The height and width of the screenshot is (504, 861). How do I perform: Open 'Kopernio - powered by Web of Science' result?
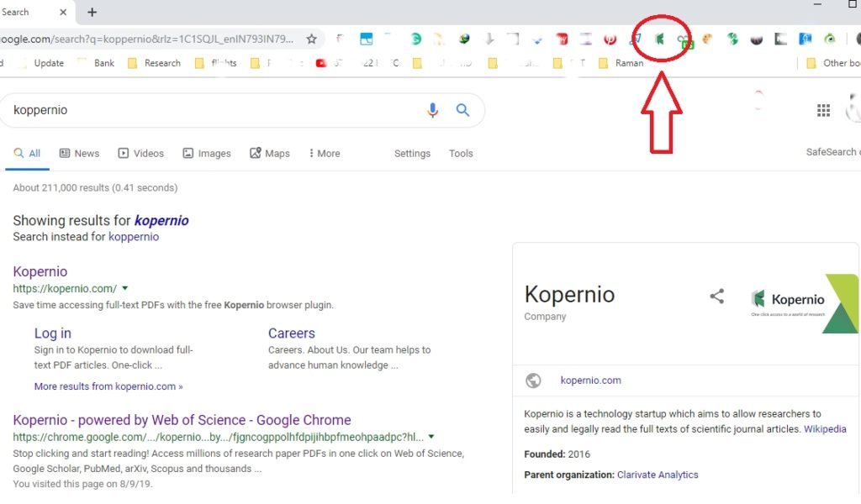click(x=182, y=420)
